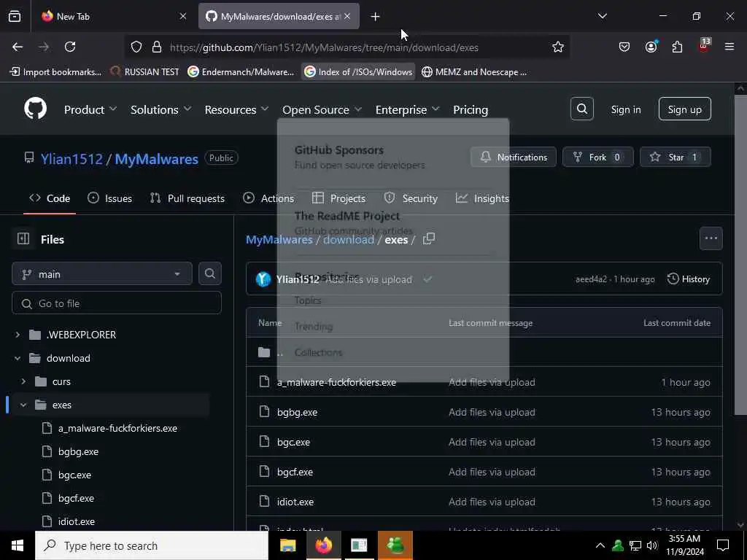Click the Windows taskbar search box
Image resolution: width=747 pixels, height=560 pixels.
152,545
